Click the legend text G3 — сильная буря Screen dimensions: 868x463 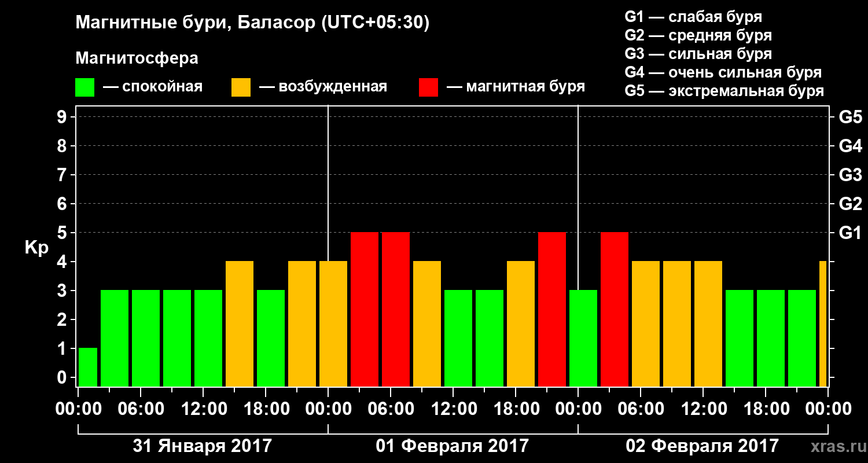698,54
